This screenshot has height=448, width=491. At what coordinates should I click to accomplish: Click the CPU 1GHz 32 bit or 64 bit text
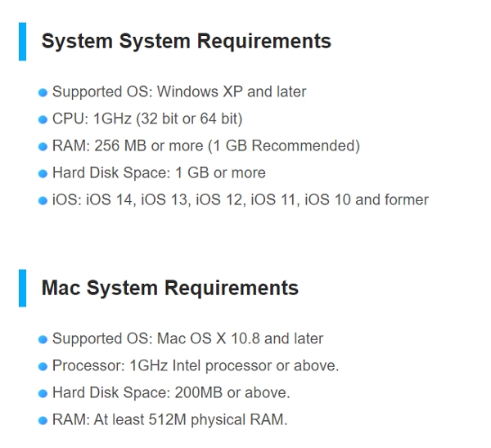(x=147, y=119)
